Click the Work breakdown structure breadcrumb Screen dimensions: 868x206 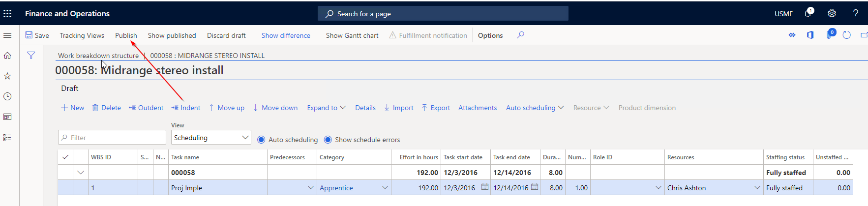coord(98,56)
